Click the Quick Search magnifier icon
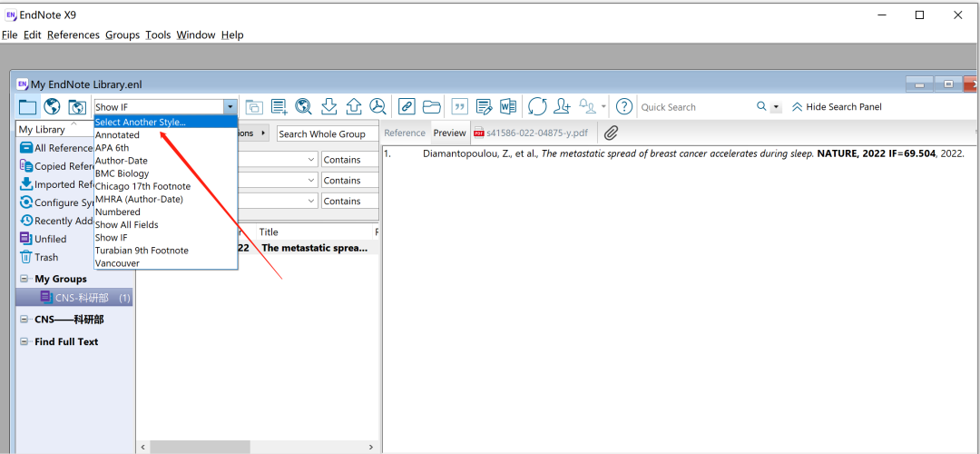The height and width of the screenshot is (454, 980). 762,106
